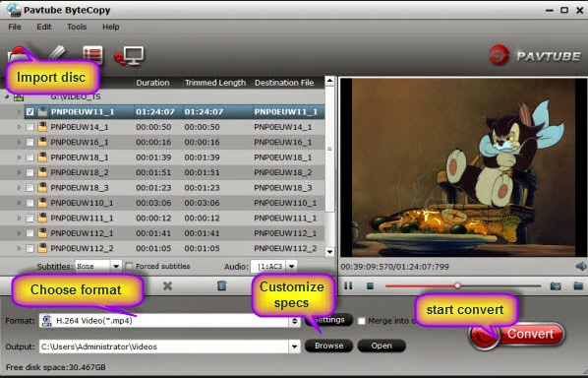588x378 pixels.
Task: Open the Audio track dropdown
Action: 292,267
